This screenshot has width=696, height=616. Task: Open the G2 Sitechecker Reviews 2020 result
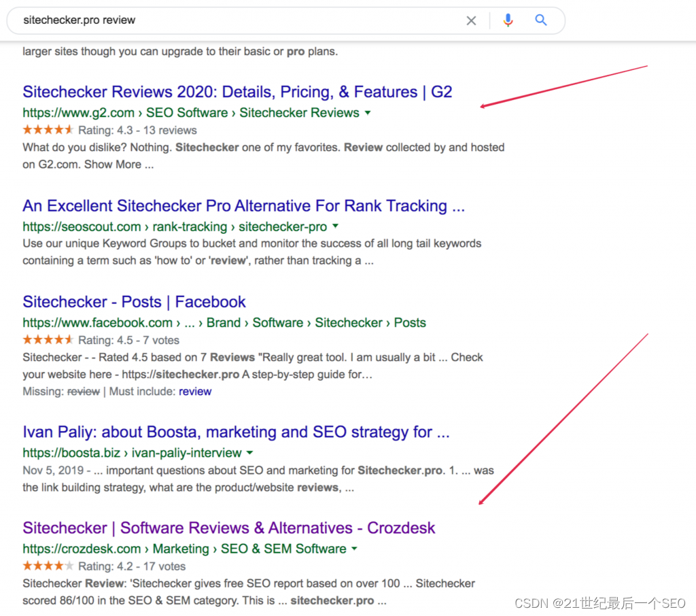point(237,92)
